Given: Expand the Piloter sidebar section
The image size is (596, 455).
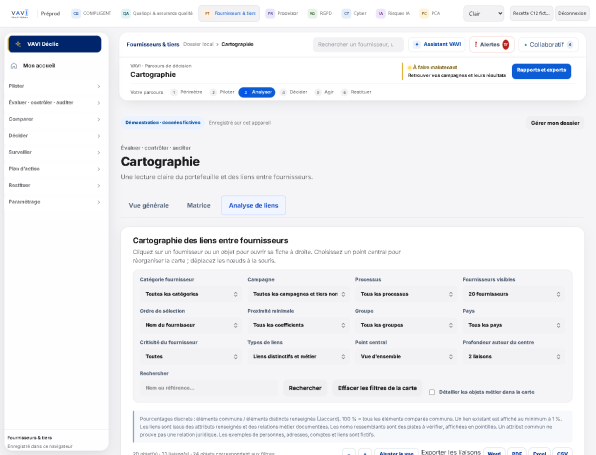Looking at the screenshot, I should [54, 86].
